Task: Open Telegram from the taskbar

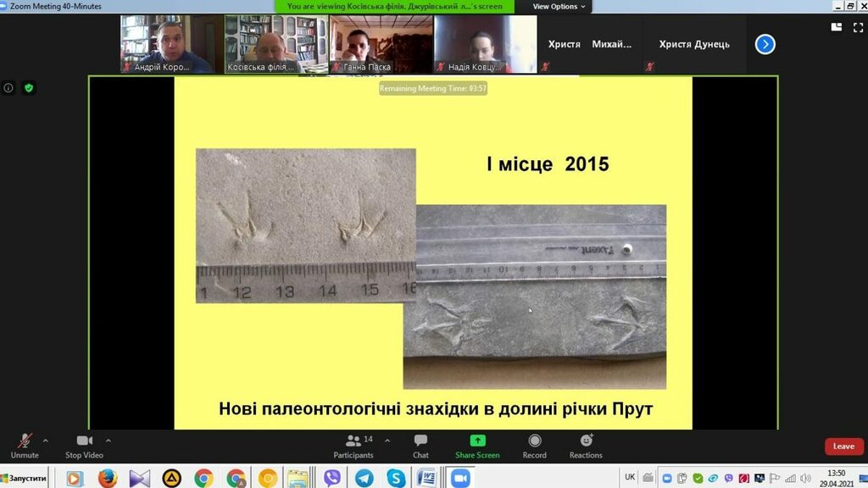Action: click(364, 479)
